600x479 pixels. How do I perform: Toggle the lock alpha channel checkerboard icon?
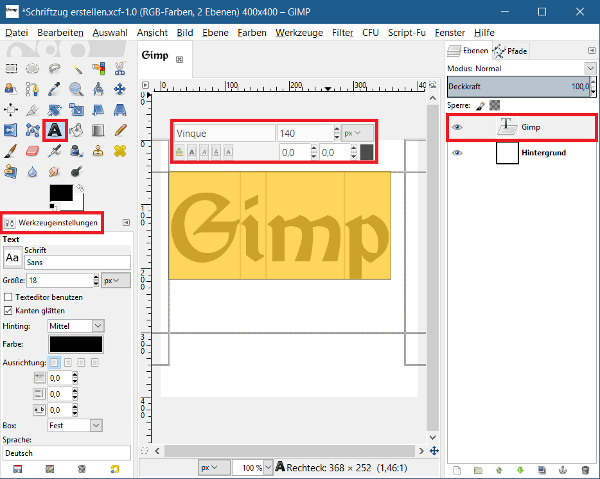click(495, 105)
